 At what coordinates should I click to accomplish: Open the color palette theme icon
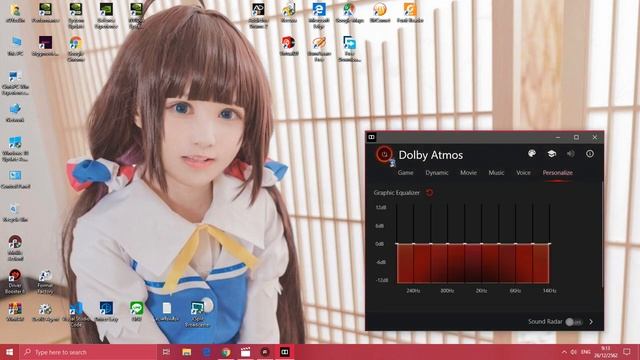click(x=531, y=153)
